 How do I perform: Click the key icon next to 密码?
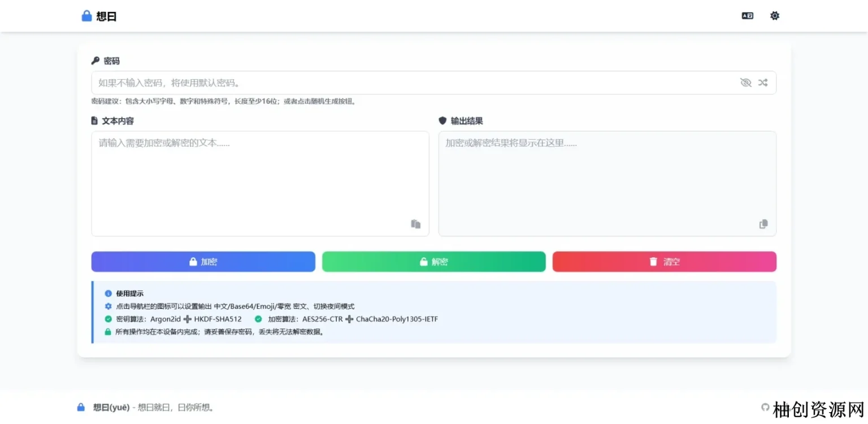point(95,60)
